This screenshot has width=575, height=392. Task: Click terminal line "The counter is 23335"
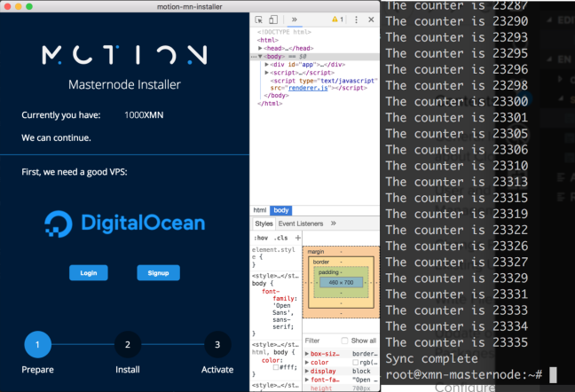coord(457,342)
